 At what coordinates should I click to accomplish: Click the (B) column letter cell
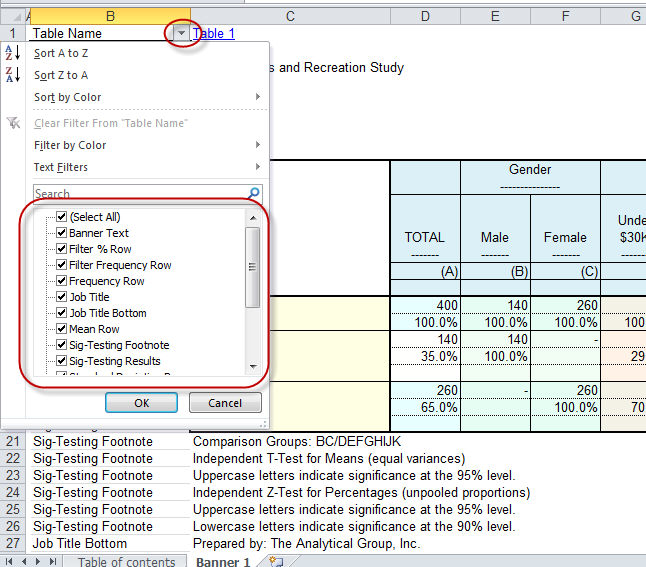point(495,272)
